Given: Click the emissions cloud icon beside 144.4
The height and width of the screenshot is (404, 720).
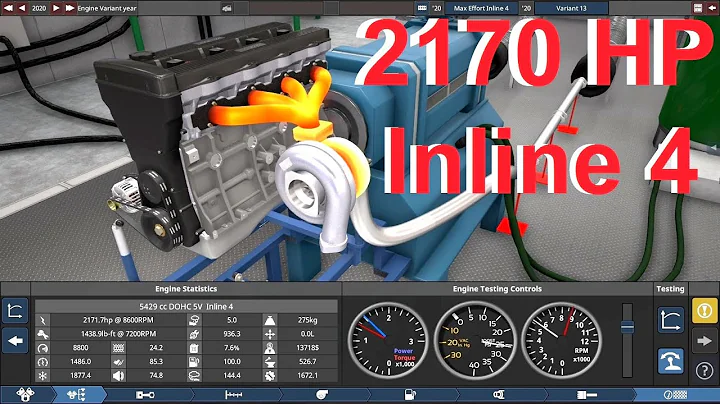Looking at the screenshot, I should click(x=194, y=376).
